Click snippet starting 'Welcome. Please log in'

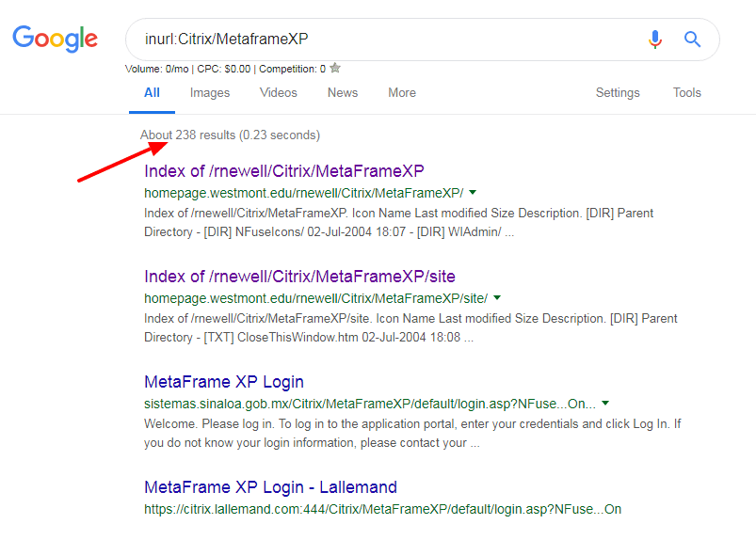pyautogui.click(x=412, y=434)
